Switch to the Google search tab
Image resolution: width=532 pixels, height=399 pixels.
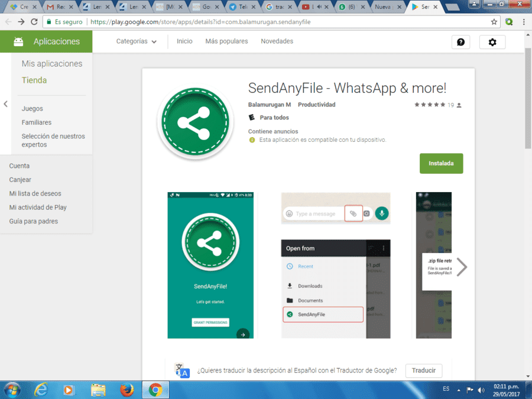(279, 7)
